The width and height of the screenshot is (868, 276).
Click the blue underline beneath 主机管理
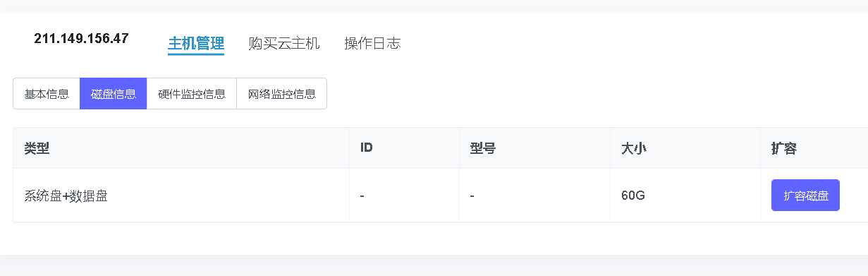(x=195, y=54)
